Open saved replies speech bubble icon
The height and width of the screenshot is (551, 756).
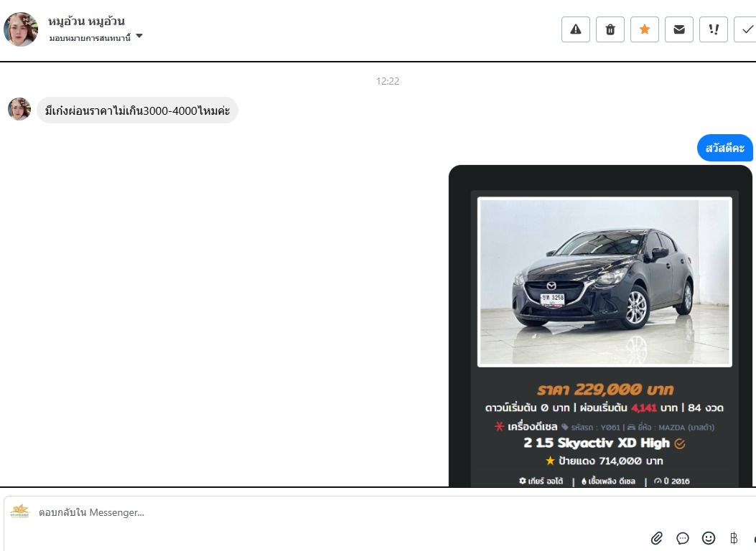pos(682,538)
